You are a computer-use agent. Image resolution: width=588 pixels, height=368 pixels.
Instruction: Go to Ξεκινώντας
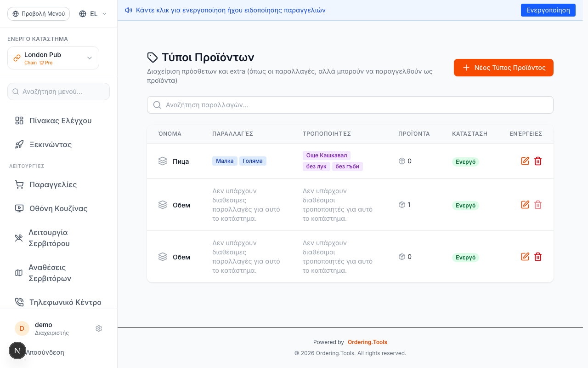pyautogui.click(x=59, y=144)
